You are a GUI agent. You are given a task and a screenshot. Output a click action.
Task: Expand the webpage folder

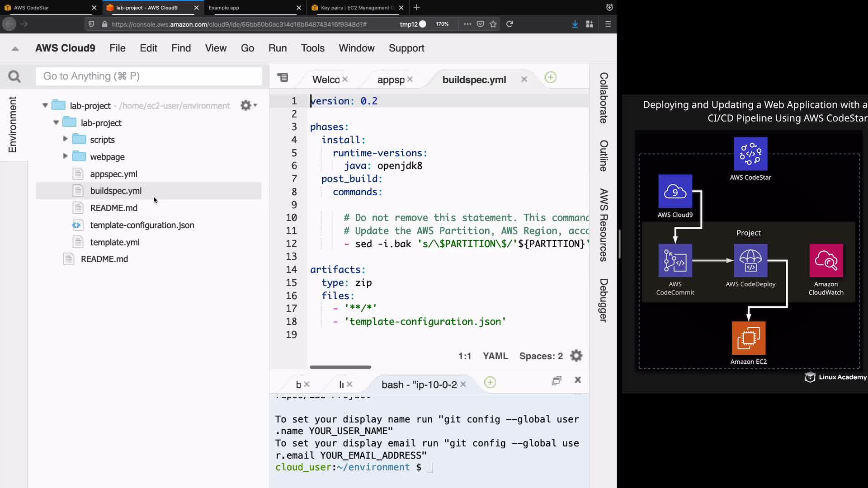(65, 156)
